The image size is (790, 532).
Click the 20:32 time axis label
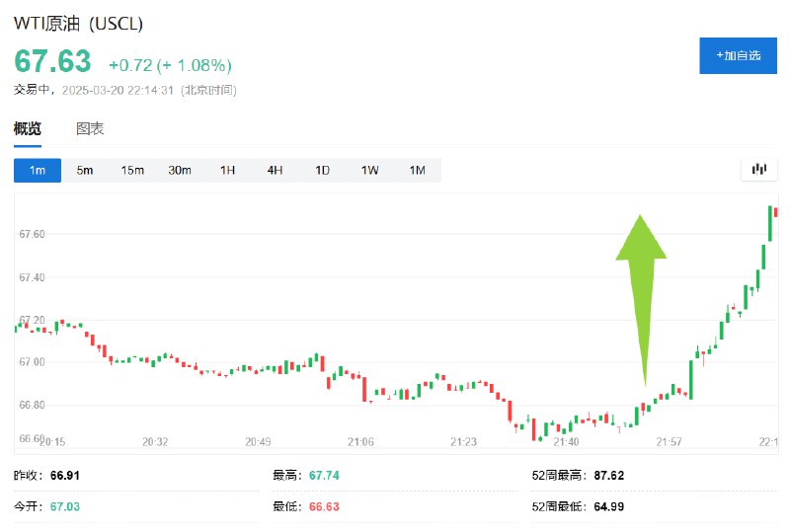[x=155, y=442]
